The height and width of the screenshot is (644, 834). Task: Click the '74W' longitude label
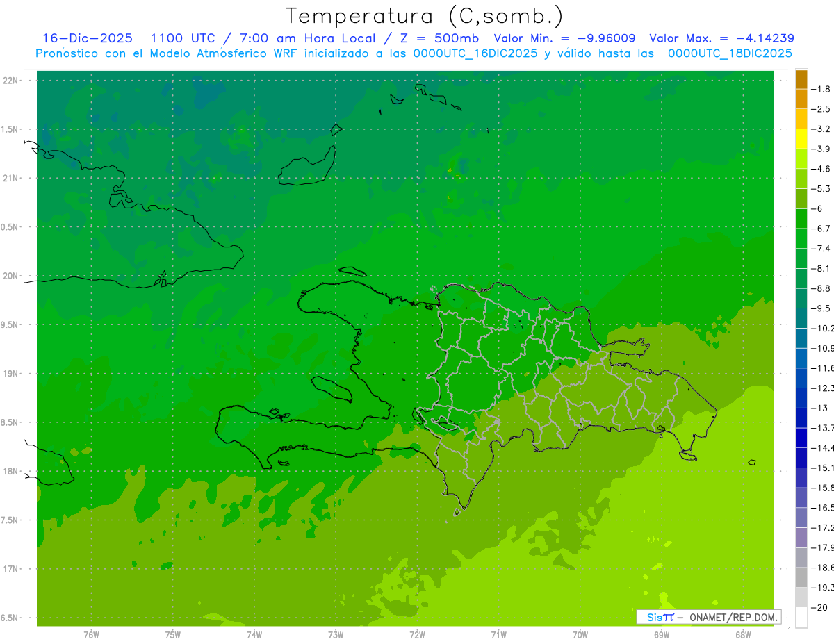point(254,635)
